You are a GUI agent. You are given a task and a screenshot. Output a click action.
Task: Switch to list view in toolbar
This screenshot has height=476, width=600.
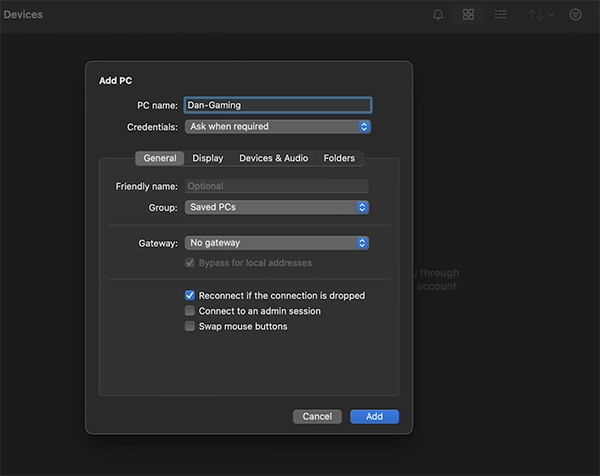[x=500, y=15]
